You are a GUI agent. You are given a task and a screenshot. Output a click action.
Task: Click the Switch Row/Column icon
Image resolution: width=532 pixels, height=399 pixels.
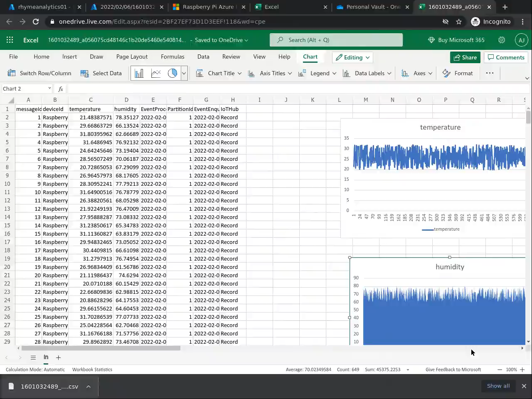pyautogui.click(x=12, y=74)
